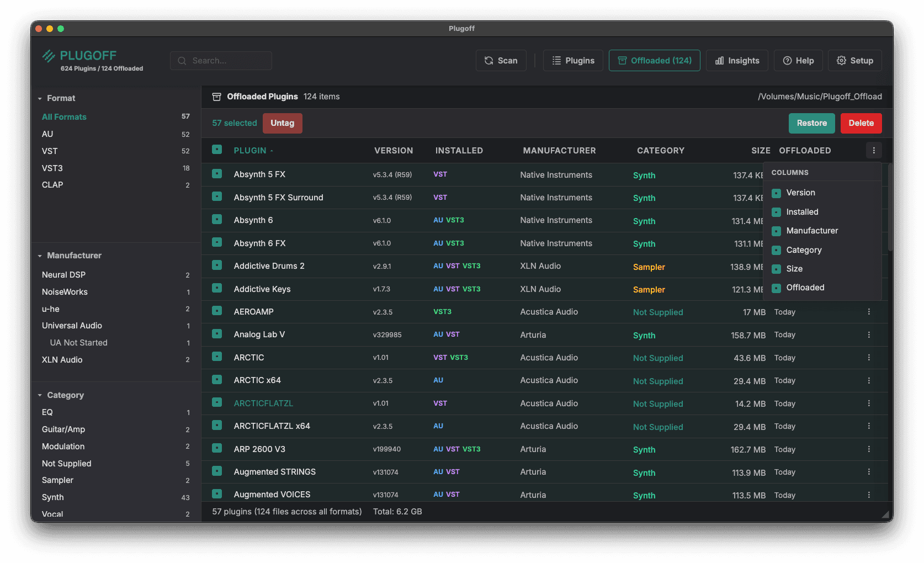
Task: Sort by the MANUFACTURER column header
Action: pos(559,151)
